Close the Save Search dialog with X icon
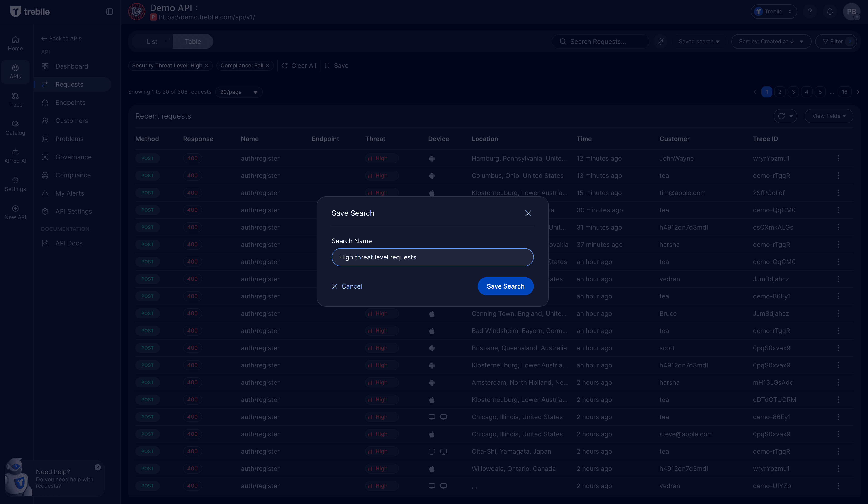 [x=528, y=213]
